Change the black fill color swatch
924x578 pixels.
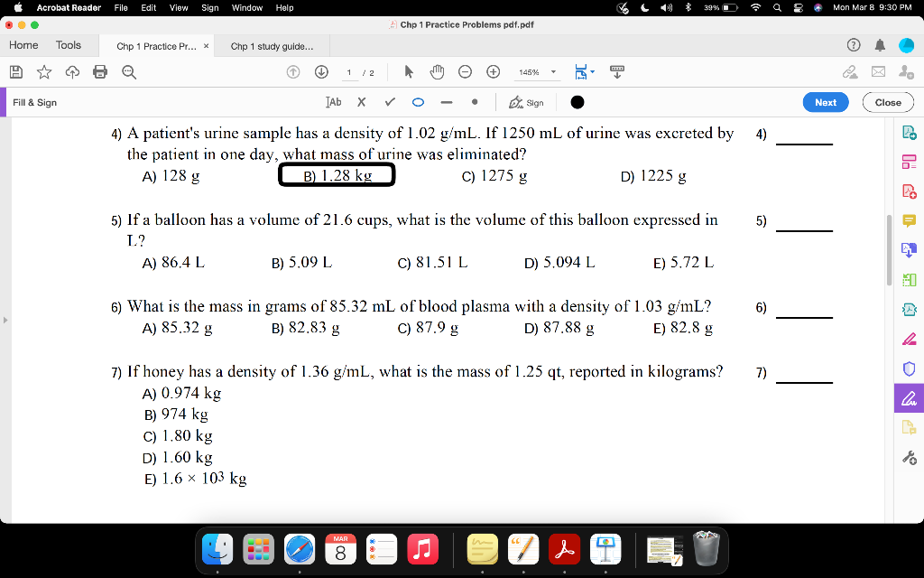577,102
